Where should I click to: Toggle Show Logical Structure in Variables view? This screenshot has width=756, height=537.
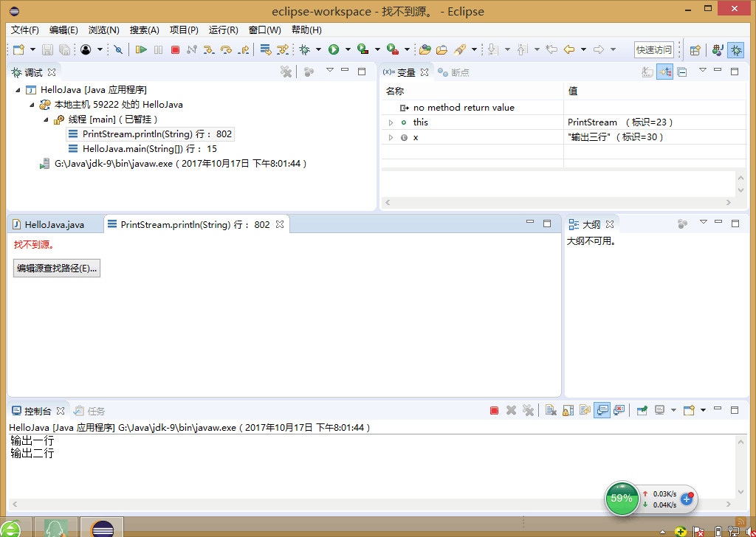pos(665,72)
